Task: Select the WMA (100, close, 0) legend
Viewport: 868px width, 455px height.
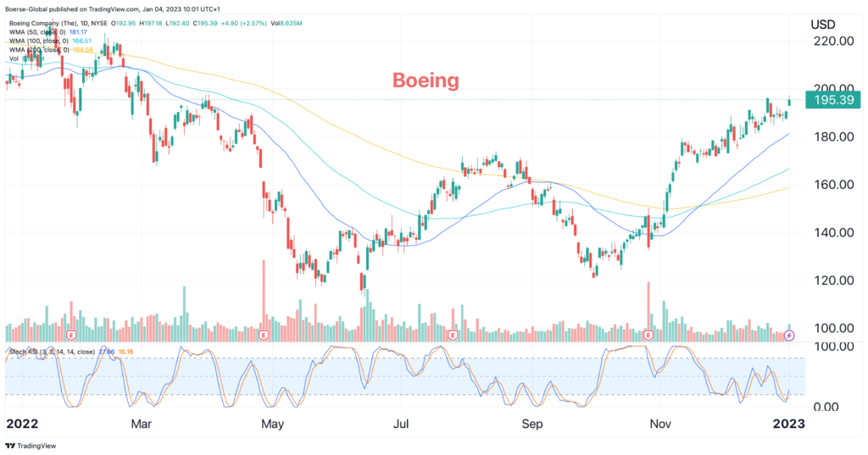Action: click(39, 41)
